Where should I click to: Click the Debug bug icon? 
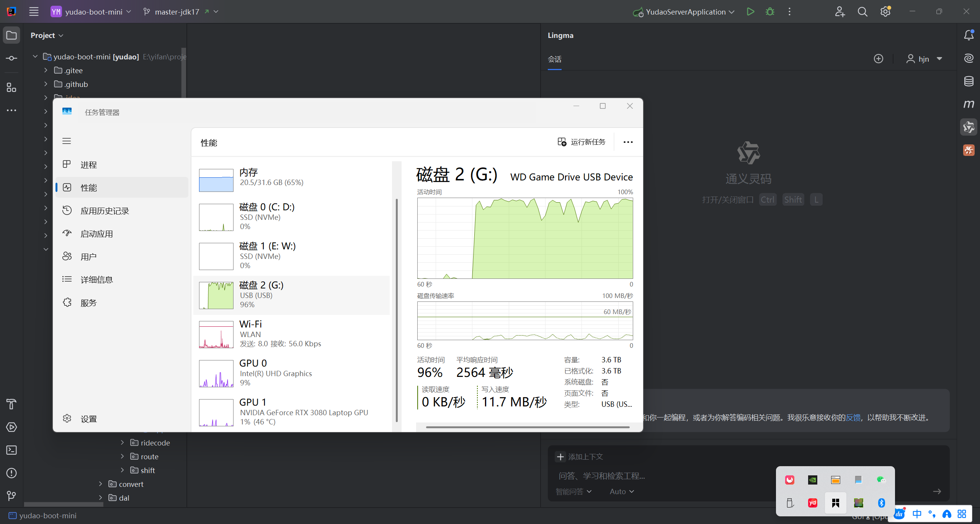point(770,12)
